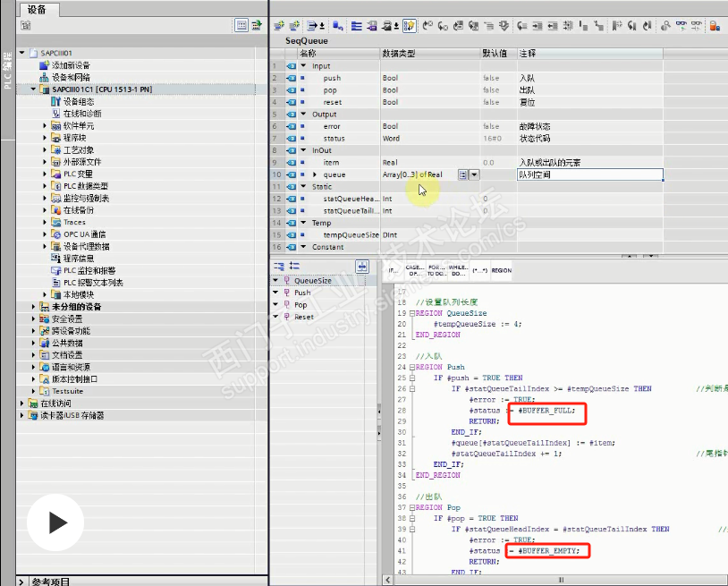
Task: Fold the REGION Pop code block
Action: (411, 507)
